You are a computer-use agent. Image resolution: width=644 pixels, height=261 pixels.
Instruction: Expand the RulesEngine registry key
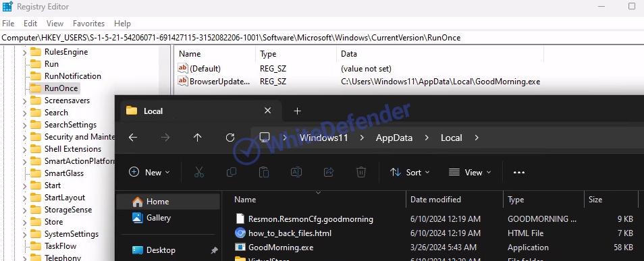[25, 52]
